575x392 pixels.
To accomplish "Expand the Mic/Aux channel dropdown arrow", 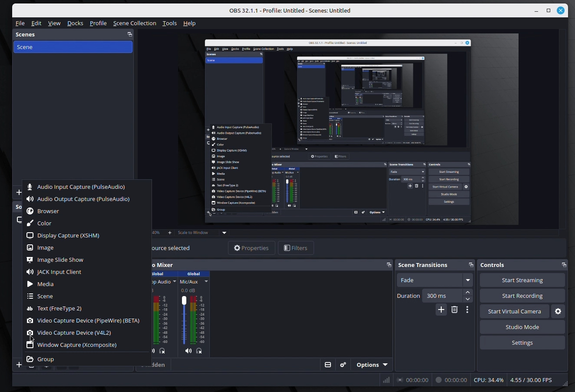I will tap(206, 282).
